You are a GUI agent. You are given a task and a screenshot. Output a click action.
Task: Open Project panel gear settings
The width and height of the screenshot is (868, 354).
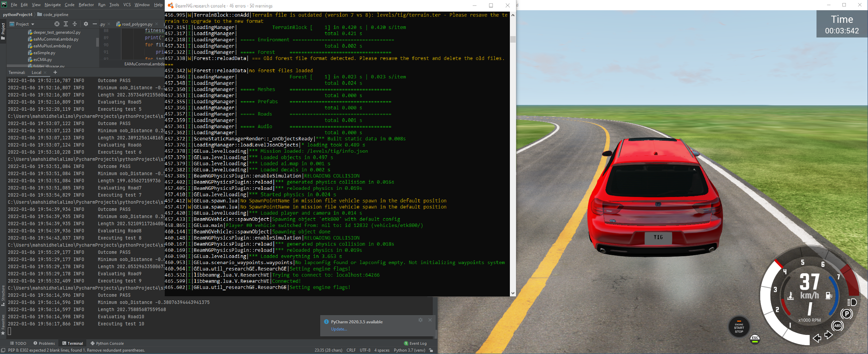point(86,24)
